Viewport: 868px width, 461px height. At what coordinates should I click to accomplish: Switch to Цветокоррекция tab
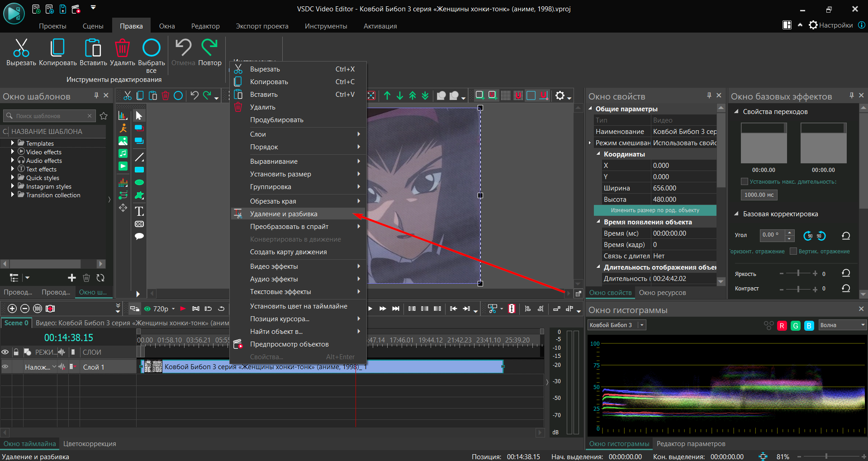(x=90, y=444)
